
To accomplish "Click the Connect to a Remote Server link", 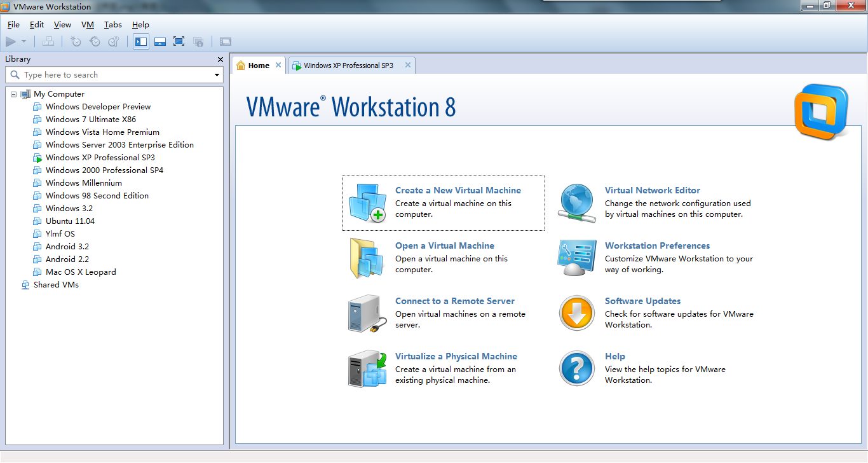I will pos(455,301).
